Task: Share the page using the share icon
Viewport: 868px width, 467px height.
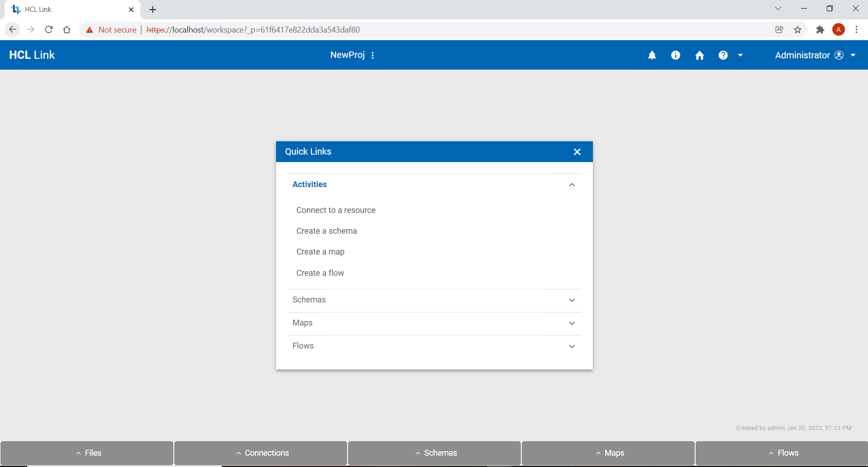Action: coord(779,29)
